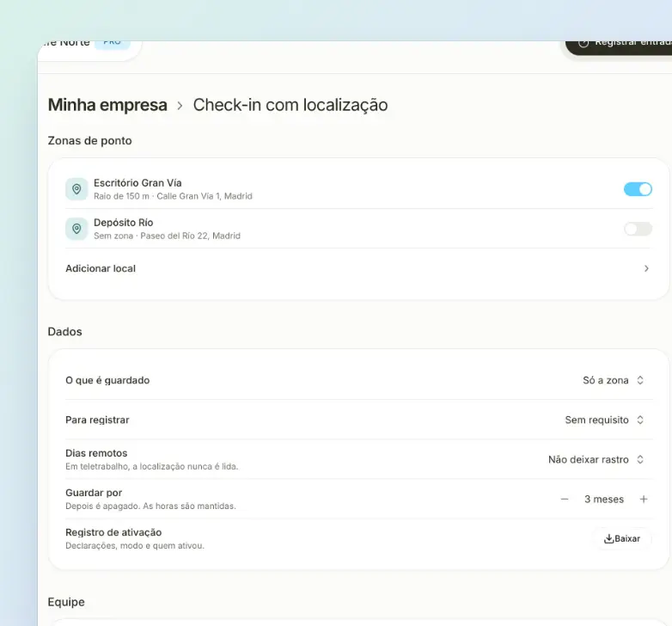Open the 'Para registrar' Sem requisito dropdown
Screen dimensions: 672x626
coord(604,420)
